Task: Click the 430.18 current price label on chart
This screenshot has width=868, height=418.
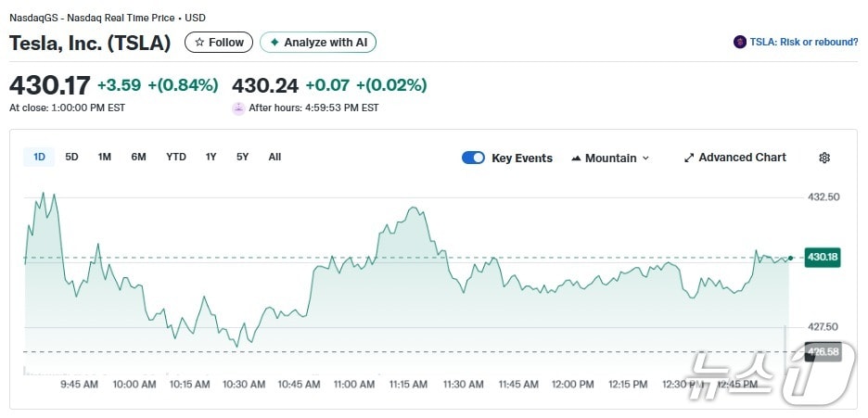Action: [823, 257]
